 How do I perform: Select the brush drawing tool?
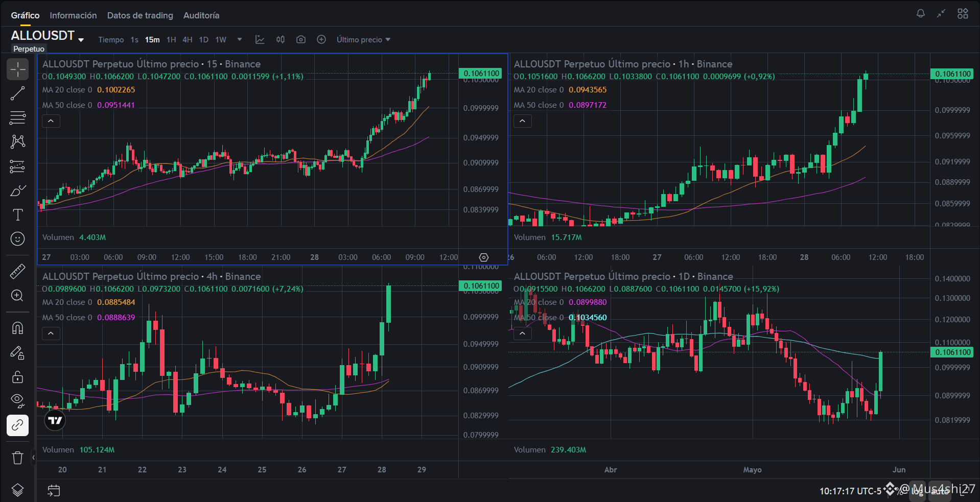[17, 190]
